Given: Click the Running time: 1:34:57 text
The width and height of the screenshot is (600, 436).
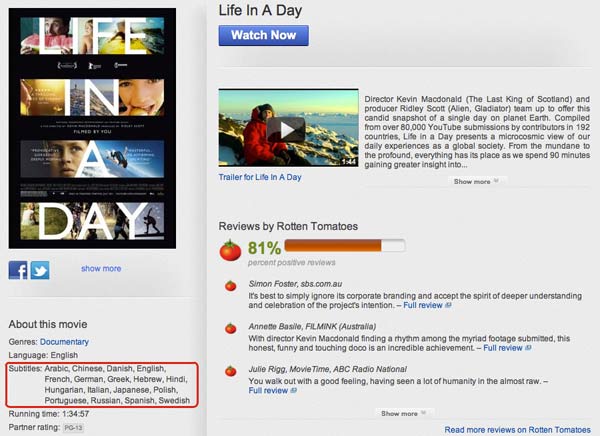Looking at the screenshot, I should pos(49,414).
